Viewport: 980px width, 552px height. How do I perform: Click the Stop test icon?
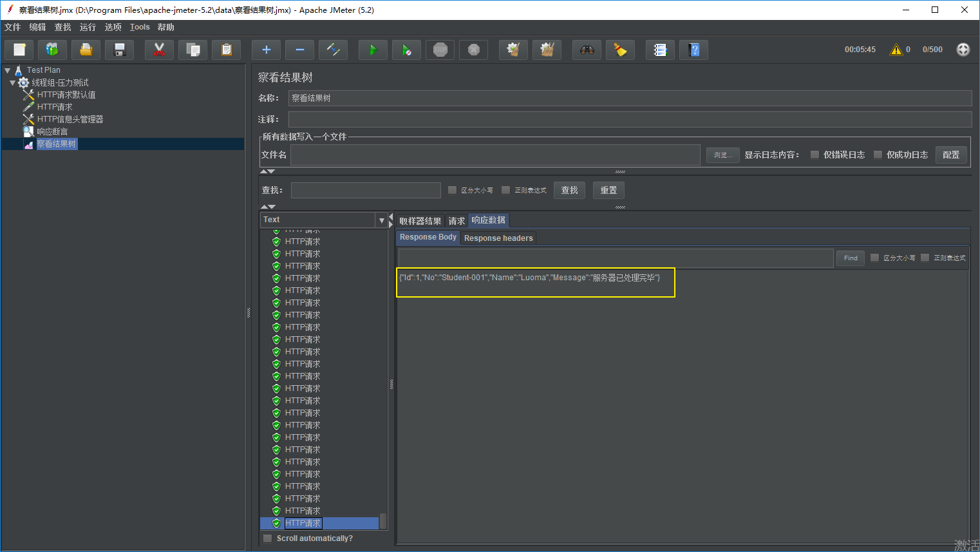click(440, 50)
